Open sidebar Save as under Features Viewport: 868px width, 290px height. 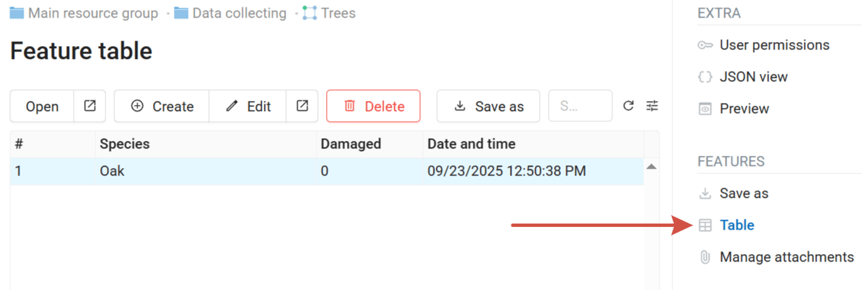(744, 194)
